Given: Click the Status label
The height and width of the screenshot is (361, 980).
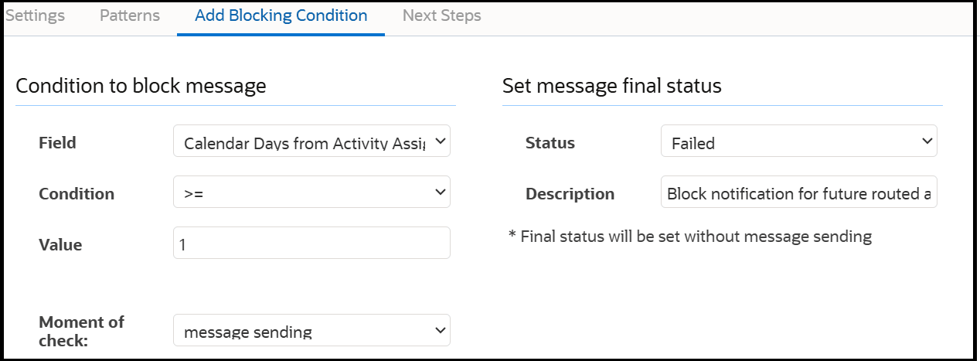Looking at the screenshot, I should pyautogui.click(x=550, y=143).
